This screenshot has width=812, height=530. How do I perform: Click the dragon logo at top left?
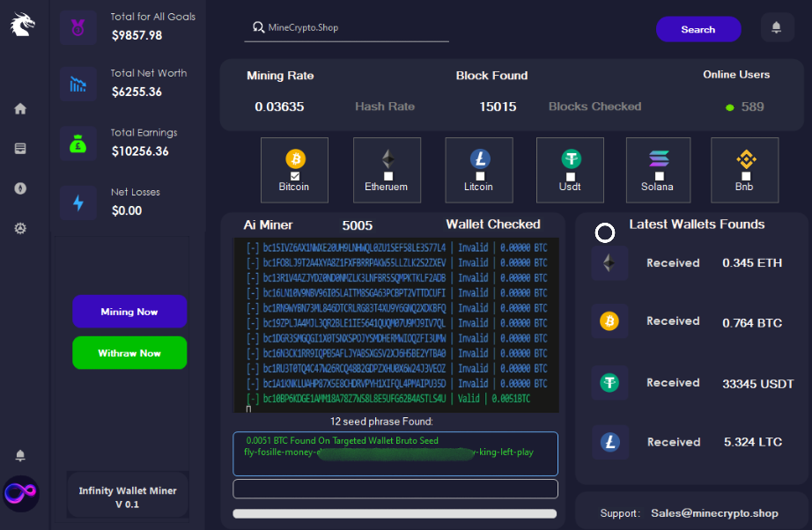(22, 25)
